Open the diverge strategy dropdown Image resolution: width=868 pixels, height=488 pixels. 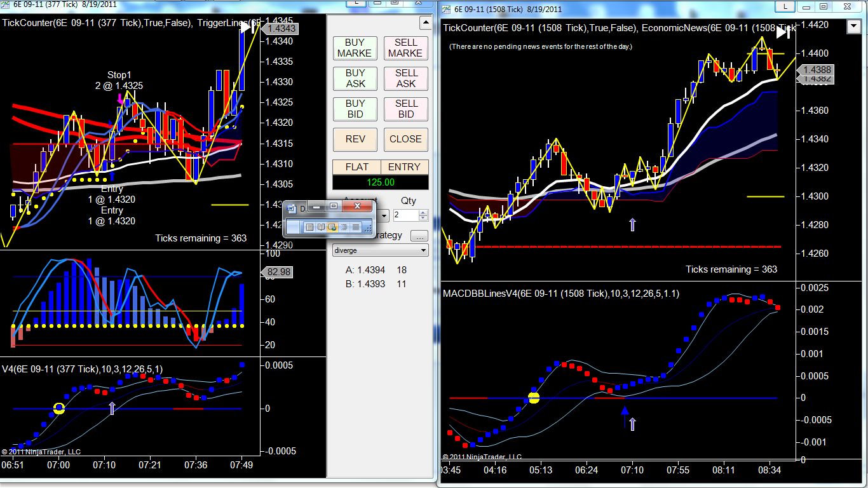coord(381,250)
